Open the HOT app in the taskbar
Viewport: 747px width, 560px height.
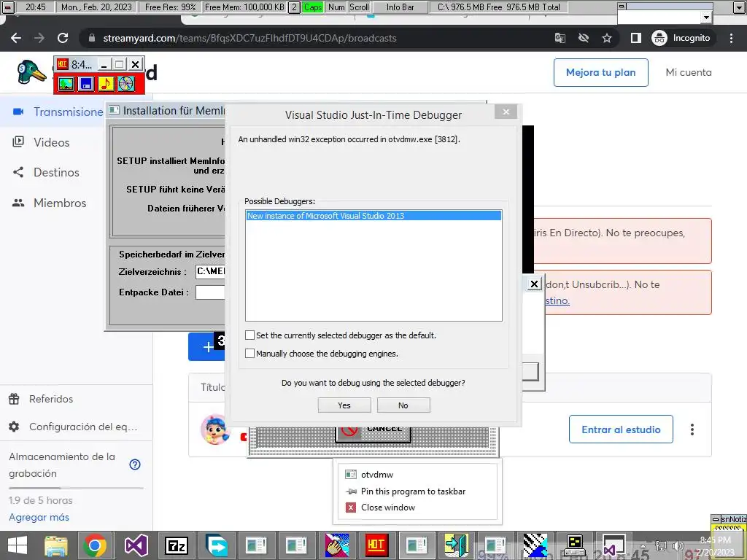376,545
